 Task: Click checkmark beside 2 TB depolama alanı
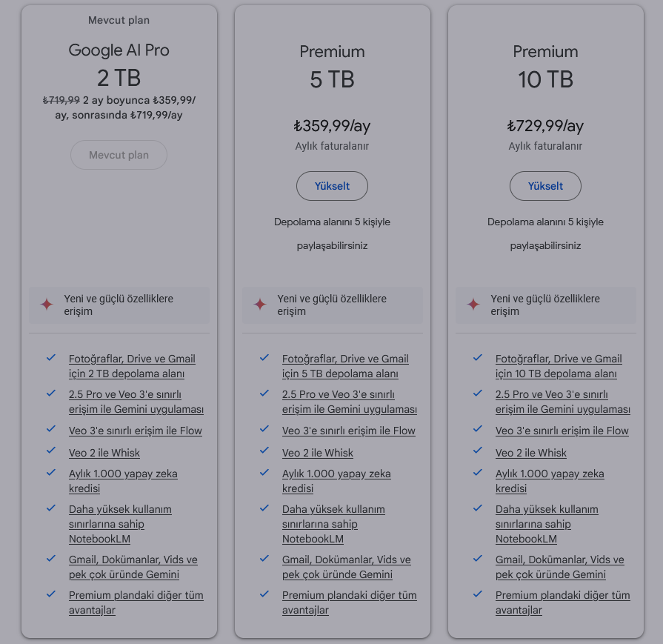51,358
